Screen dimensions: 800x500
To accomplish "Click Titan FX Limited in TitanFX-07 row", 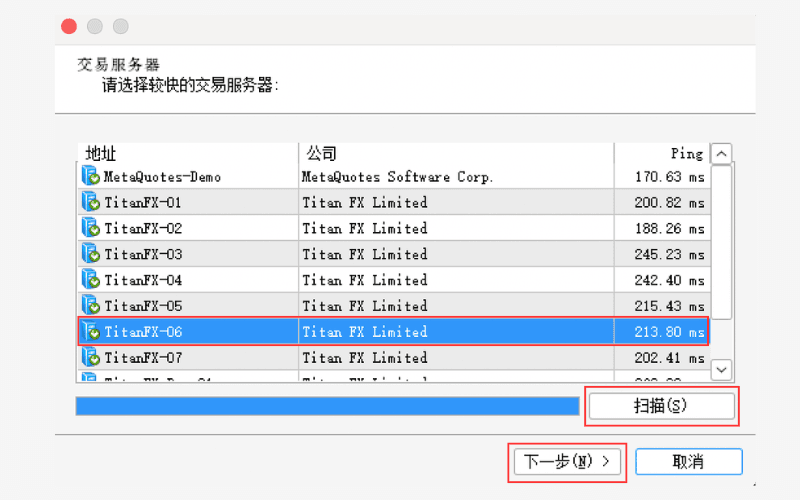I will click(365, 358).
